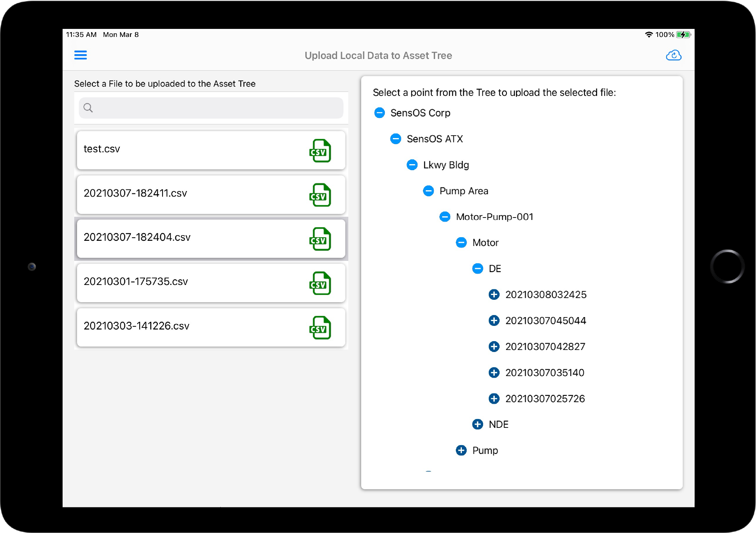
Task: Tap the cloud sync icon
Action: coord(674,55)
